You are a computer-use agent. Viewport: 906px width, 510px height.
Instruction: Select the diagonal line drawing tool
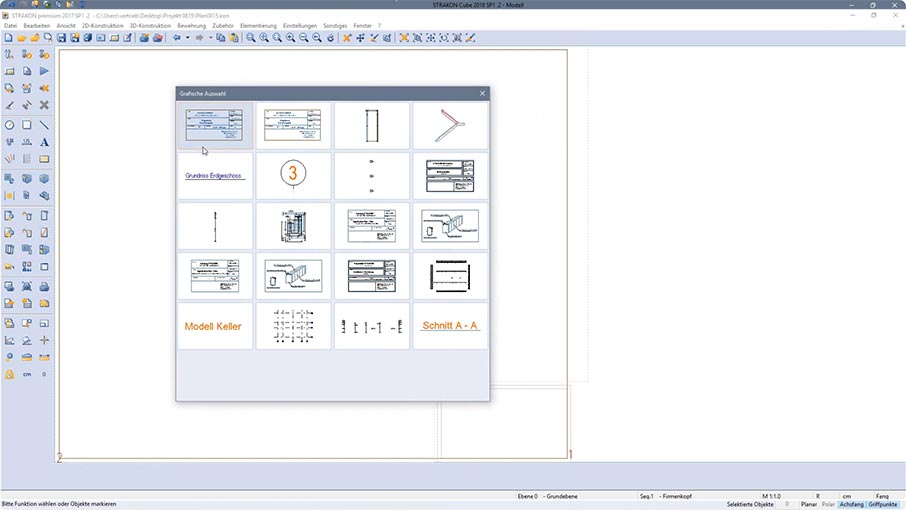(44, 125)
